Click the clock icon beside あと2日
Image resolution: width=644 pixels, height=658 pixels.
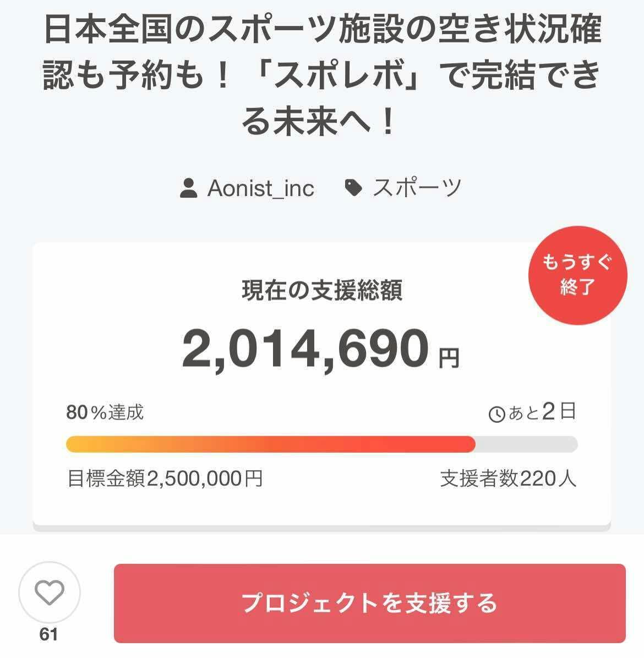pyautogui.click(x=496, y=414)
